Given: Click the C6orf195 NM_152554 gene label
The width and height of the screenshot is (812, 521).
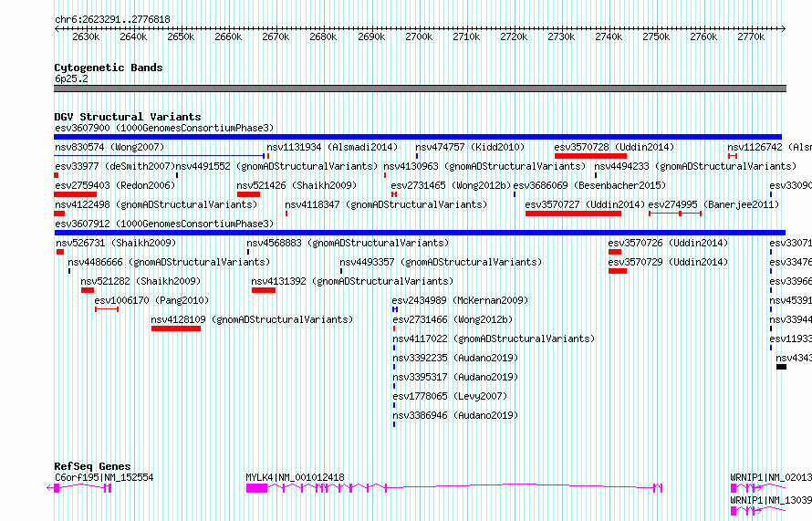Looking at the screenshot, I should pyautogui.click(x=104, y=477).
